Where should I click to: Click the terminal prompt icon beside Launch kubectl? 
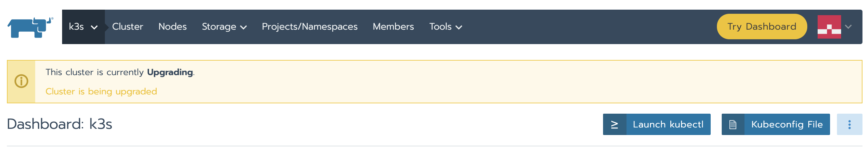click(x=614, y=124)
